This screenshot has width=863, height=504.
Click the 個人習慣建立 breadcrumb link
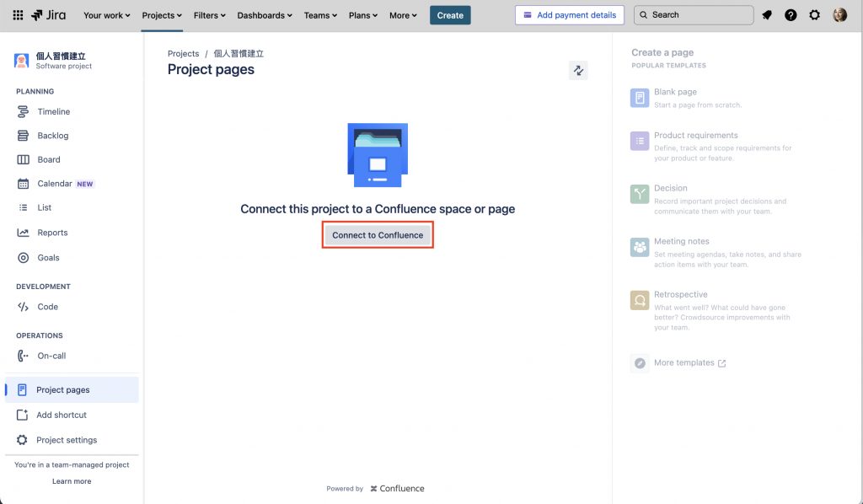pos(239,53)
